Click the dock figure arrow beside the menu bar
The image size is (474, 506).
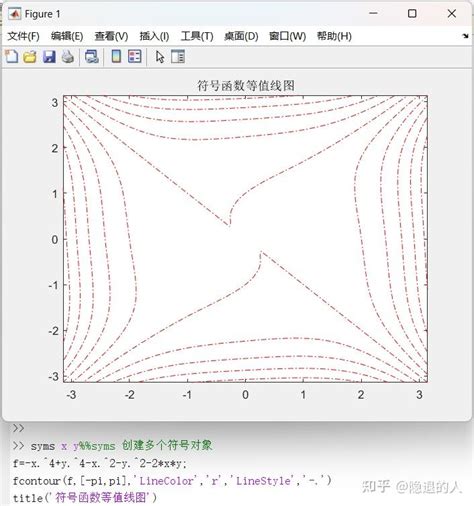point(466,36)
